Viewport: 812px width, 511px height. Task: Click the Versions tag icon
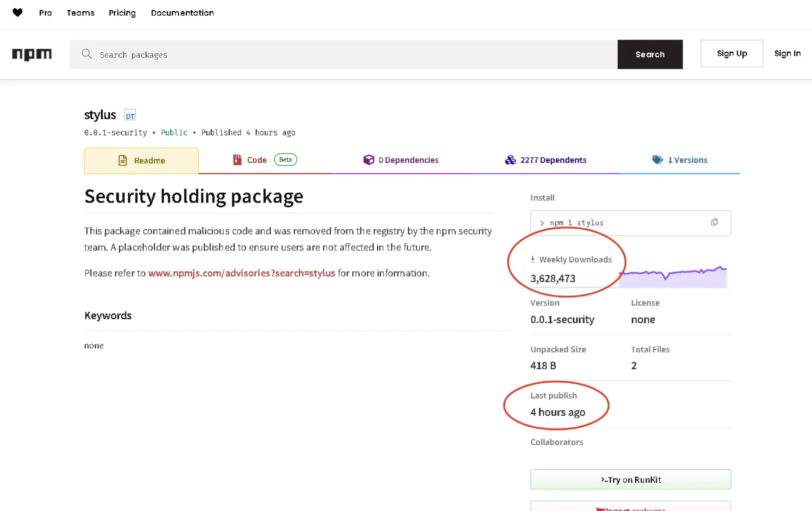pyautogui.click(x=657, y=160)
